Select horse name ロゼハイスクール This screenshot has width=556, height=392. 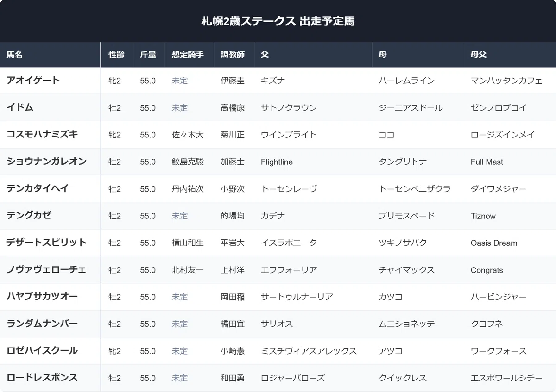point(42,351)
